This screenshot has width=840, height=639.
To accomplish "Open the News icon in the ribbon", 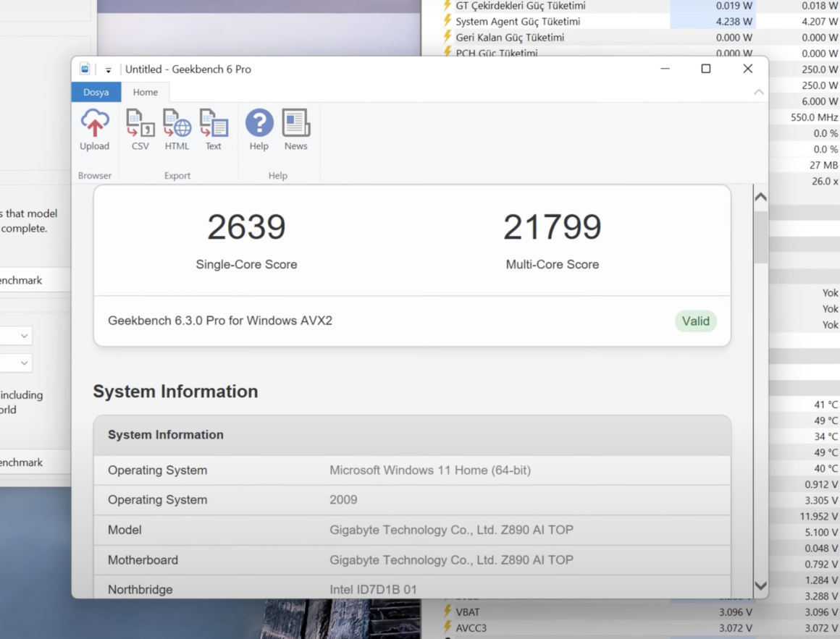I will 295,122.
